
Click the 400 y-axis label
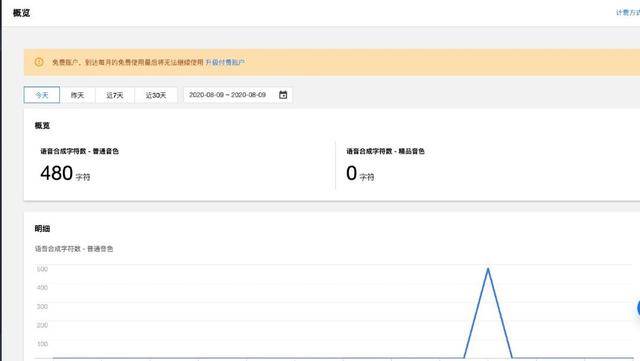(42, 287)
